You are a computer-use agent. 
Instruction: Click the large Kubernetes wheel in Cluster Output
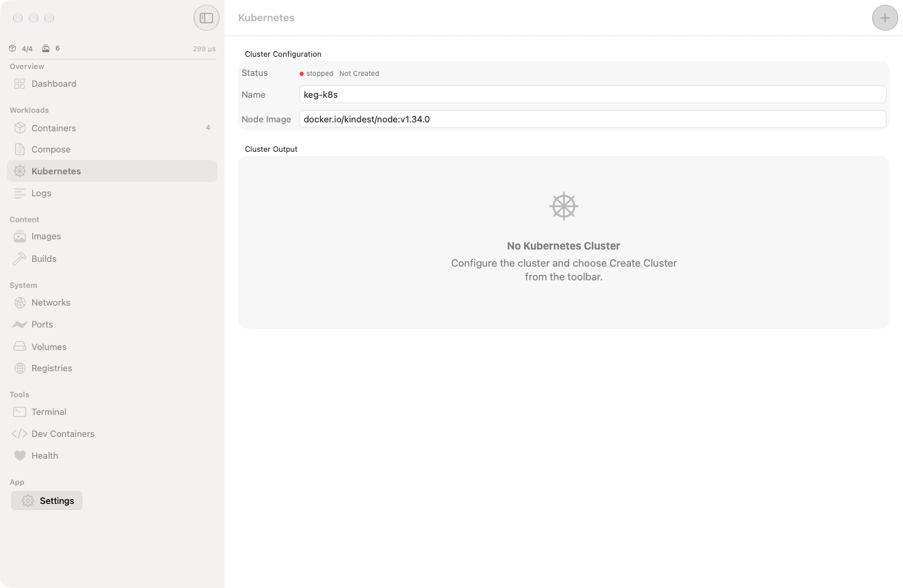coord(564,206)
